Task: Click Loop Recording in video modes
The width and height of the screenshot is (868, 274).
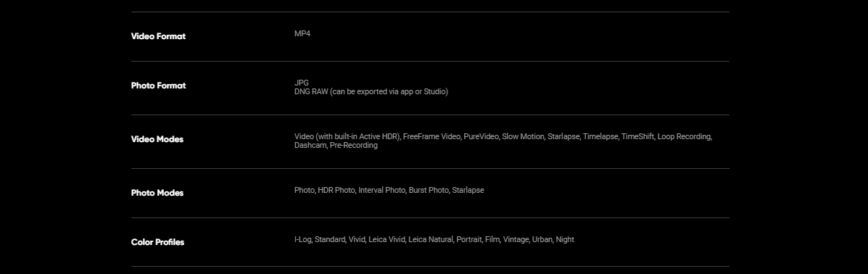Action: (x=685, y=136)
